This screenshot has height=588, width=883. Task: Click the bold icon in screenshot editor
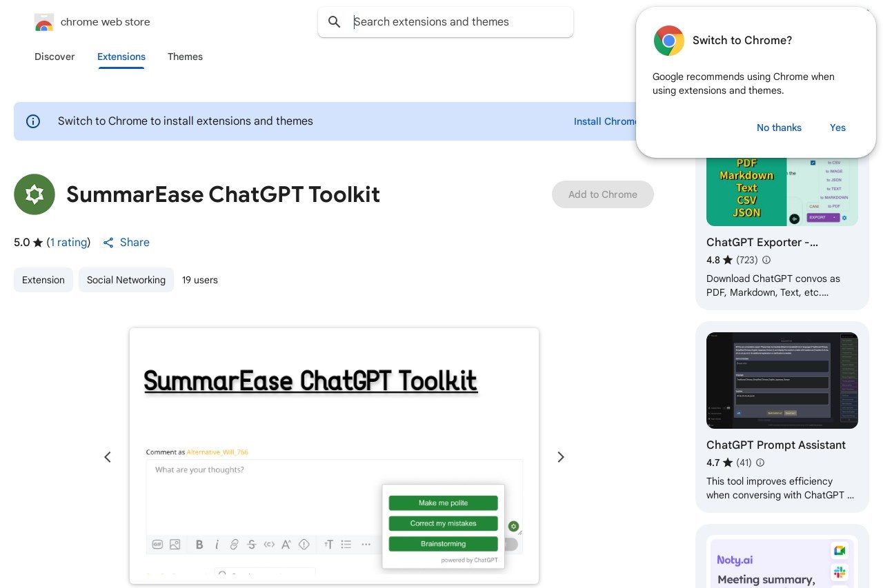(x=199, y=545)
